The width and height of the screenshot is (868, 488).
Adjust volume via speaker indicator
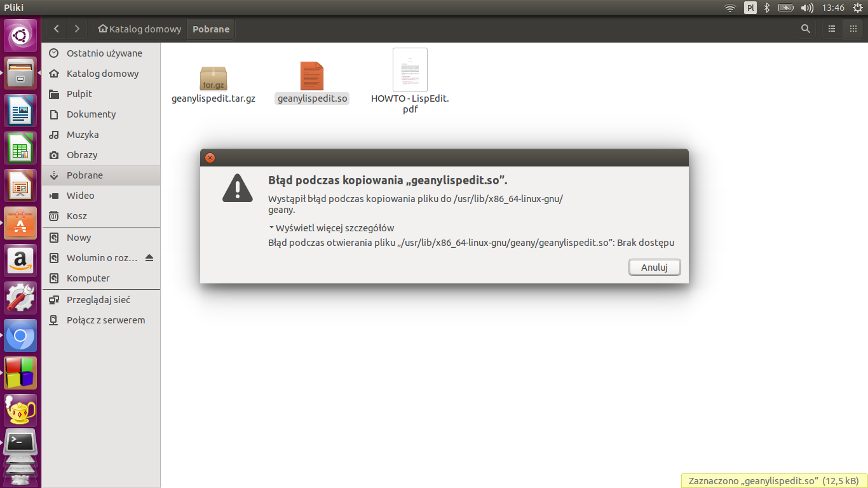coord(807,8)
